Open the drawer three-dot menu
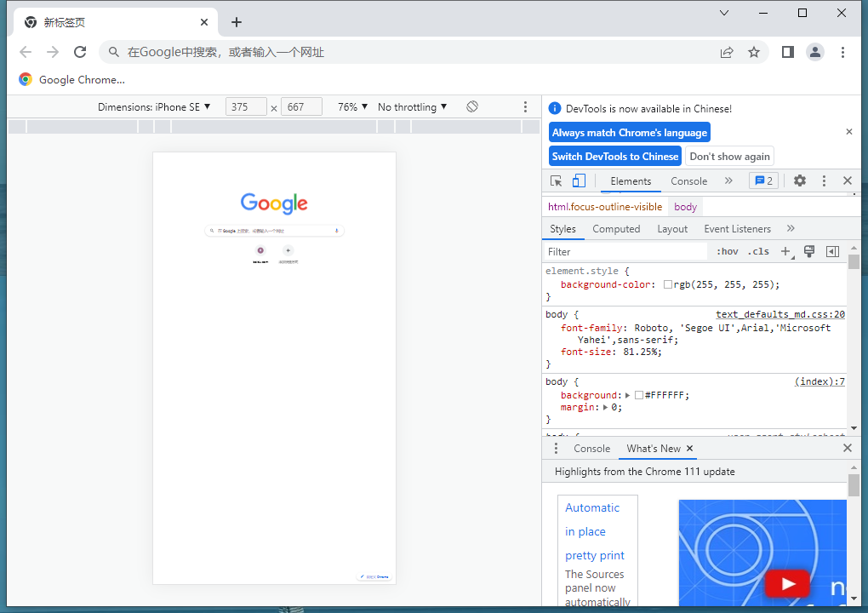 tap(556, 448)
